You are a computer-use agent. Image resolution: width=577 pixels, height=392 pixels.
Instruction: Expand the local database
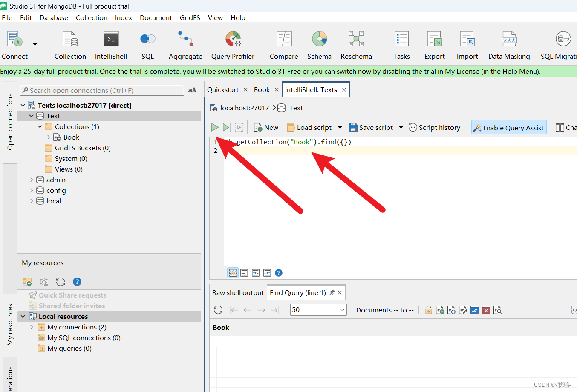(32, 201)
